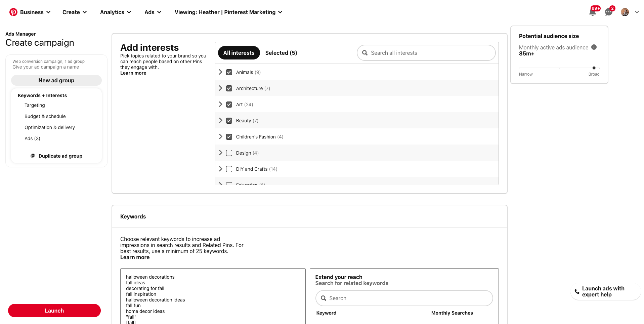The width and height of the screenshot is (644, 324).
Task: Open messages via the chat icon
Action: 608,12
